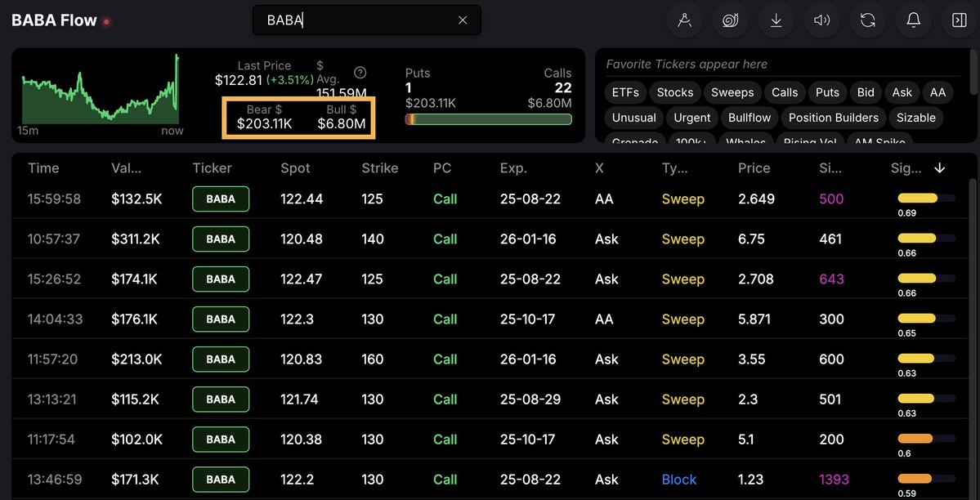
Task: Click the 643 size value
Action: point(831,279)
